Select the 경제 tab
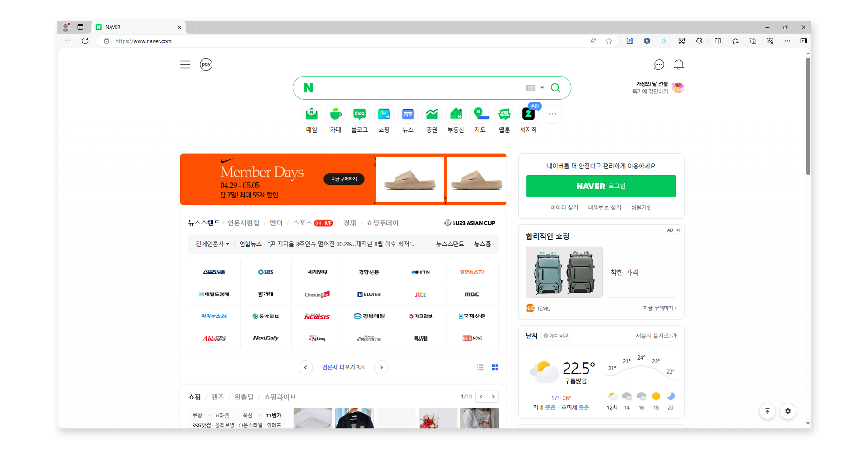Viewport: 868px width, 470px height. [x=349, y=223]
